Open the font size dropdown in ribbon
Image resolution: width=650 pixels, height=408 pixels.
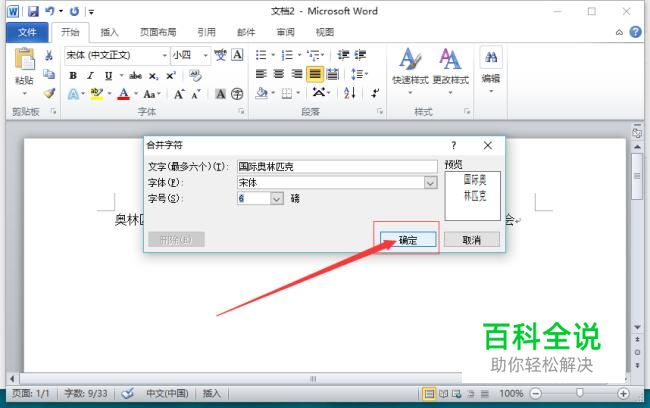(205, 56)
